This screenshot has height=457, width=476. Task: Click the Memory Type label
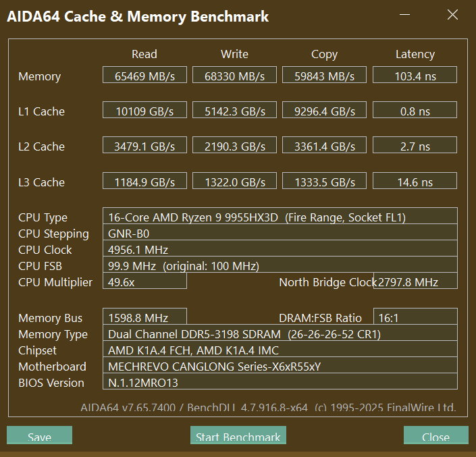(53, 334)
